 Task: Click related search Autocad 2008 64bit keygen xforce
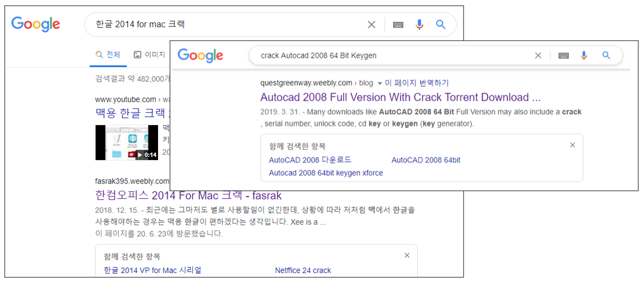[326, 173]
